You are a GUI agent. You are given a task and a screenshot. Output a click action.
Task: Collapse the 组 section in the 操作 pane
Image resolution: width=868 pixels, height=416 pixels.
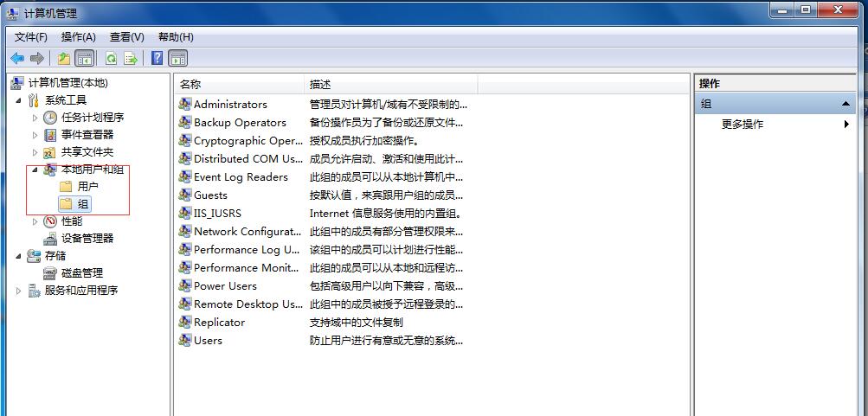[845, 104]
